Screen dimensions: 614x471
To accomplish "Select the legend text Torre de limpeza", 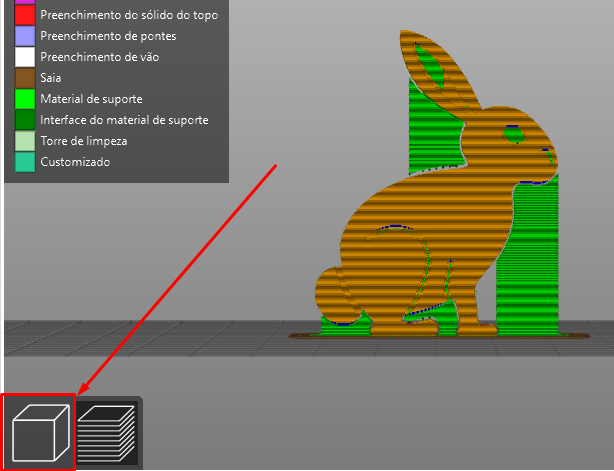I will pos(83,141).
